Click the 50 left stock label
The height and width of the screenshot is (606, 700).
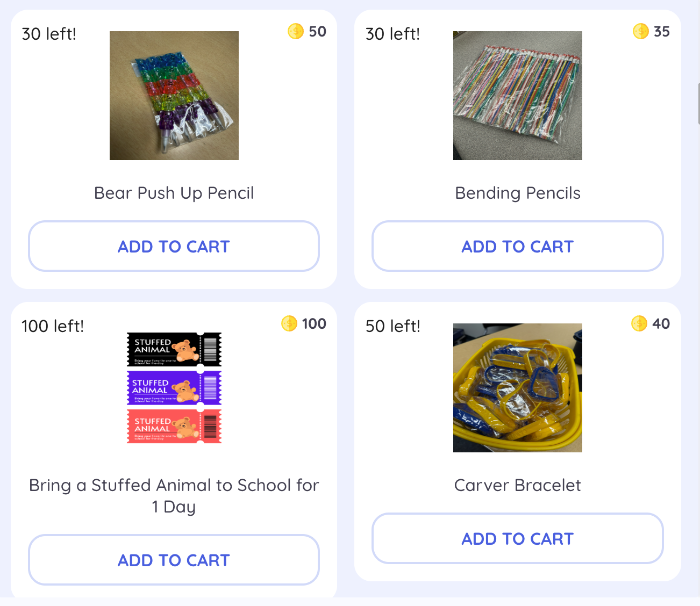coord(393,326)
